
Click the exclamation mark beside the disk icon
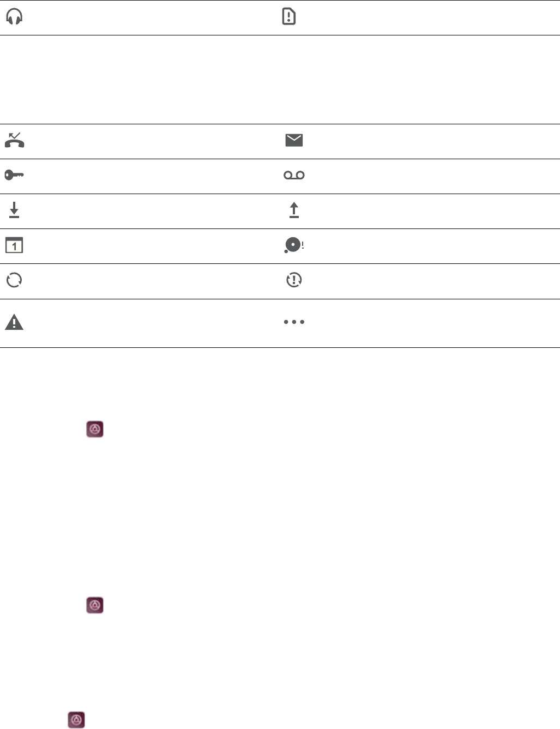click(303, 245)
